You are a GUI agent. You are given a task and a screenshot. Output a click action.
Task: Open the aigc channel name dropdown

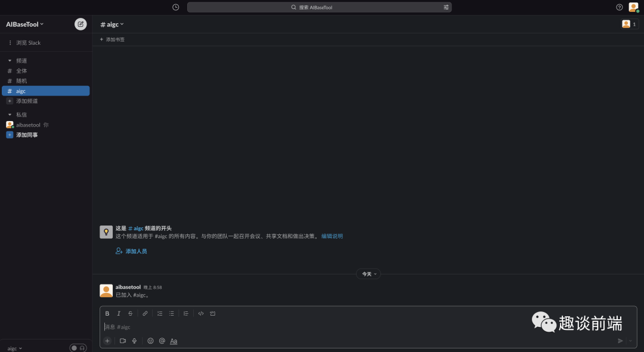[112, 24]
